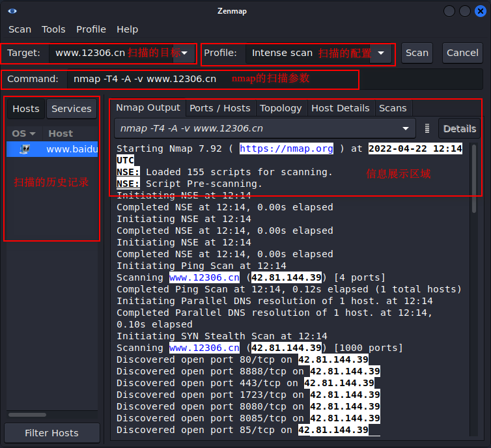Open the Help menu

[x=127, y=29]
